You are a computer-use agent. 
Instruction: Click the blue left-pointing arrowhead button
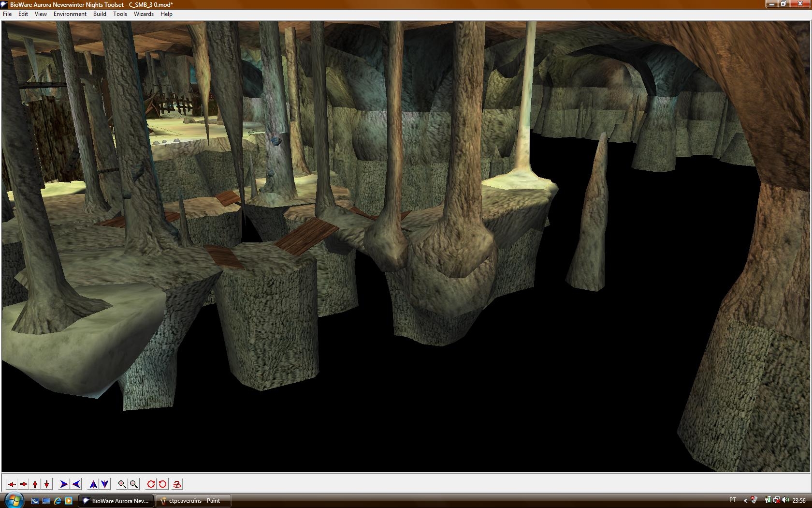76,484
